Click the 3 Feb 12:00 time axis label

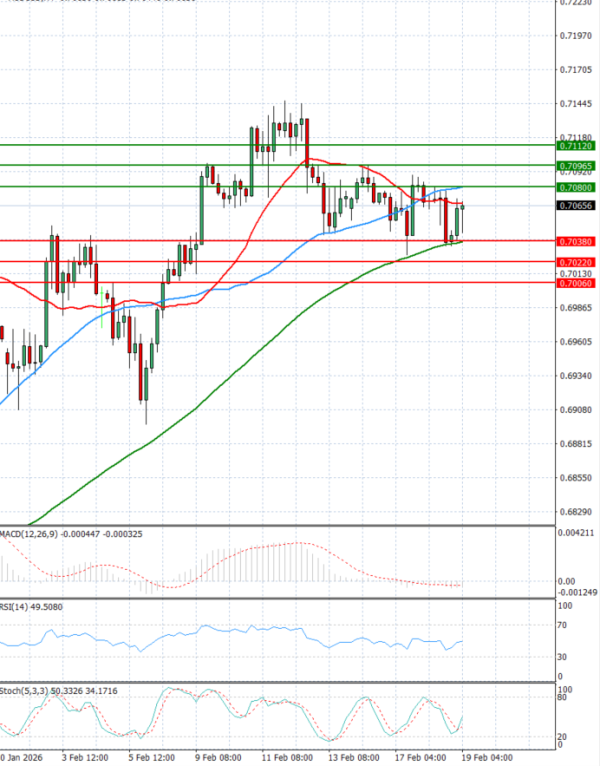(x=84, y=757)
